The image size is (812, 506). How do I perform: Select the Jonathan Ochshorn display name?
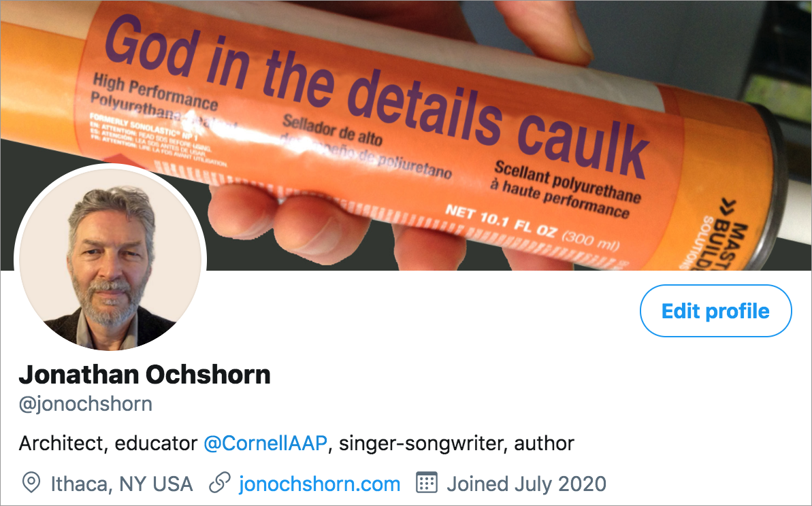(144, 375)
